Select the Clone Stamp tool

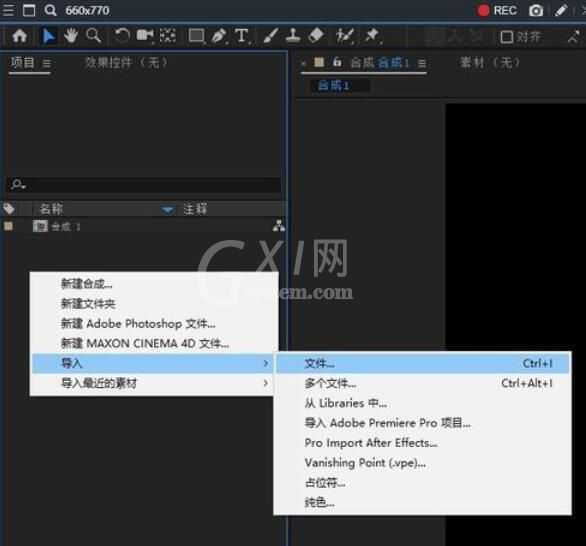(x=293, y=36)
